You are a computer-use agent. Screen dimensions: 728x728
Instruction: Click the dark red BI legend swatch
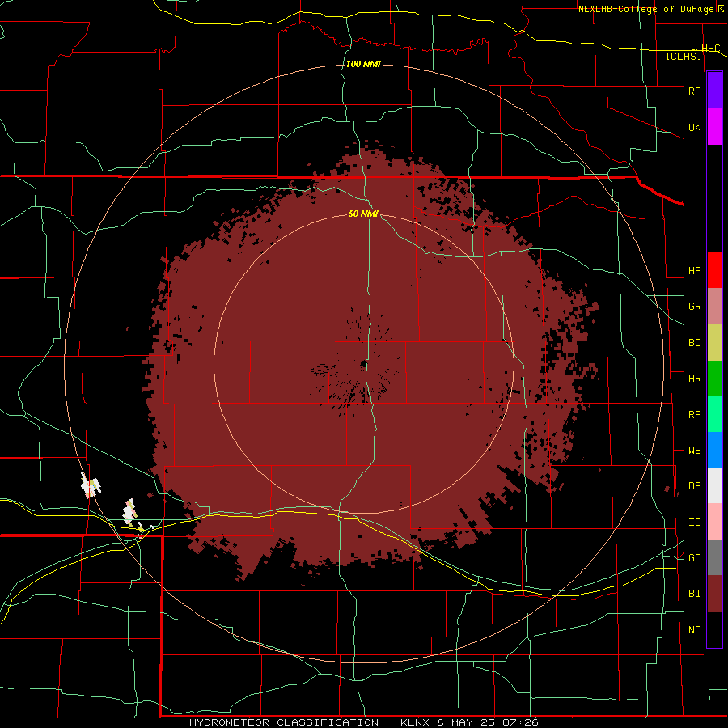(x=714, y=594)
